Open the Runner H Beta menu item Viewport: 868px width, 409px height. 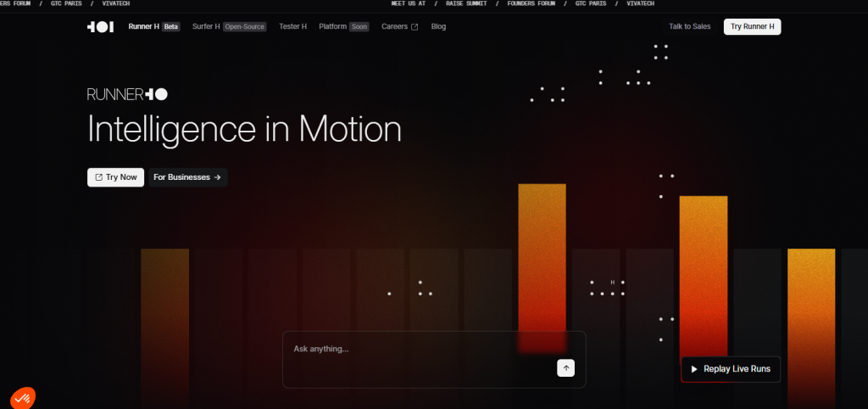pos(154,26)
